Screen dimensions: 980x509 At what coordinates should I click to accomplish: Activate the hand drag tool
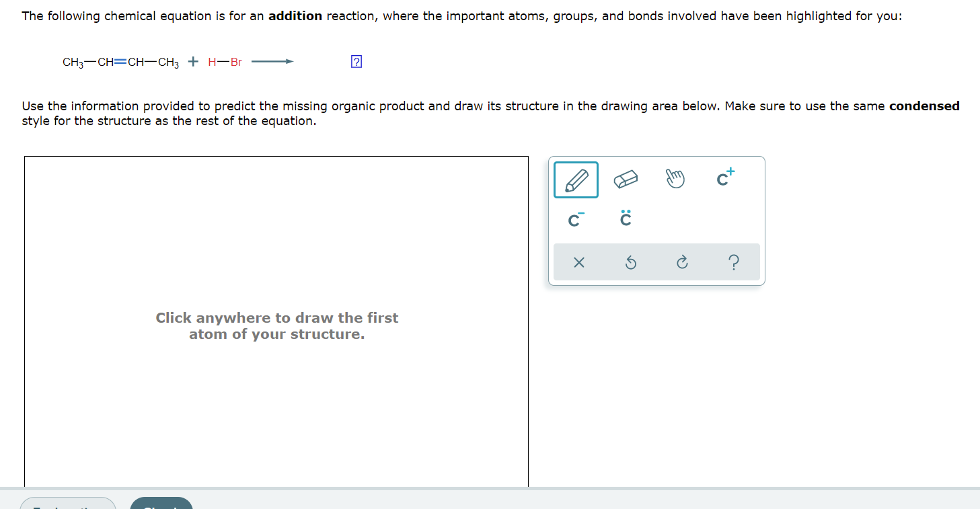(x=675, y=179)
